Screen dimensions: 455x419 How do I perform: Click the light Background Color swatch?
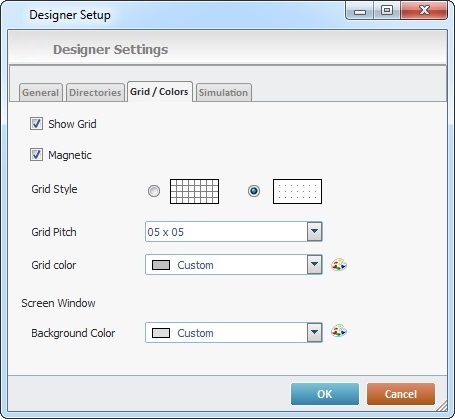tap(161, 333)
